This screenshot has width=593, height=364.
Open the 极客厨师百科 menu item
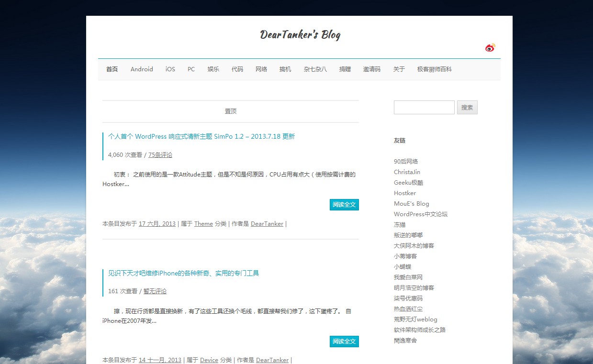[434, 69]
